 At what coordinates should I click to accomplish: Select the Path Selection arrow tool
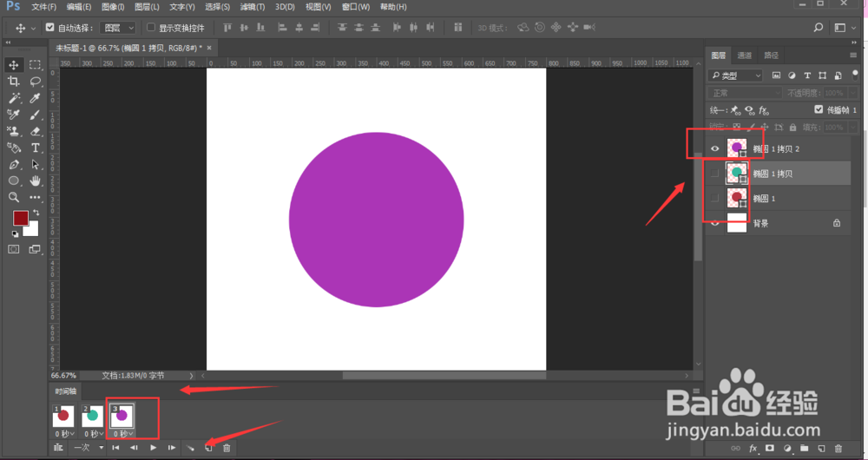35,164
